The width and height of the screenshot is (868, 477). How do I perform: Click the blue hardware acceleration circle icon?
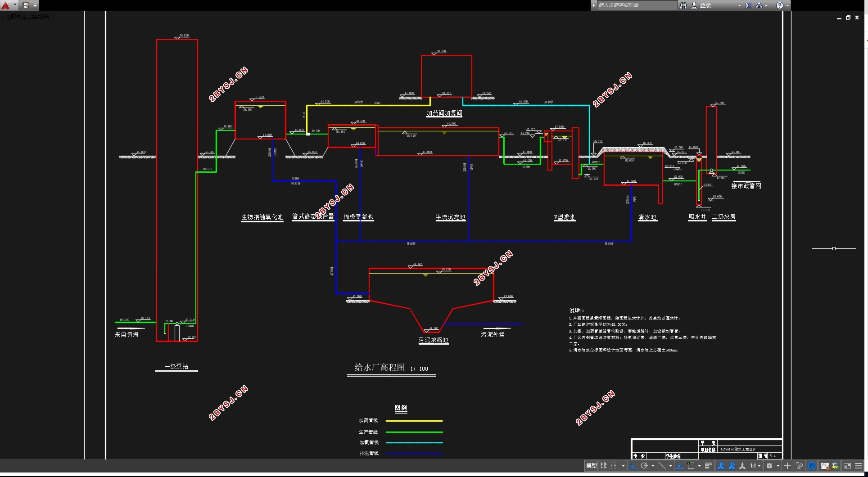812,466
